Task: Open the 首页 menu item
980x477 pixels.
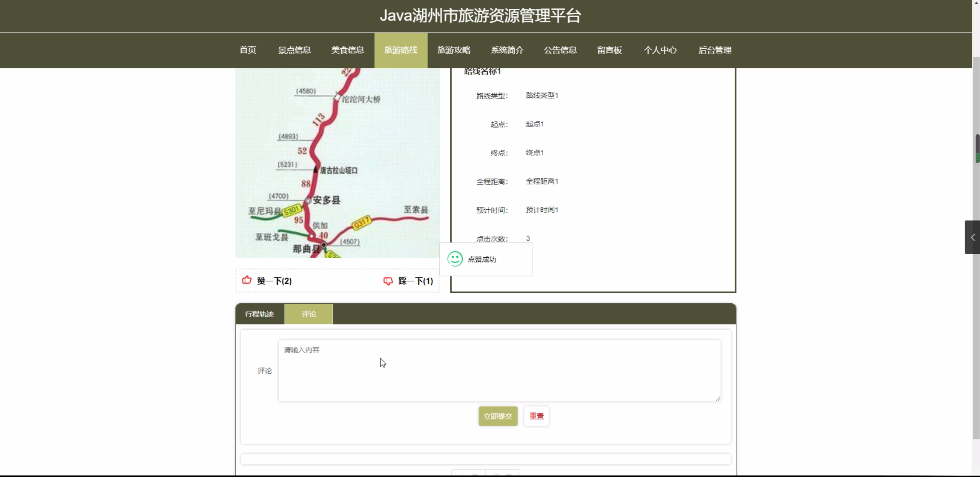Action: point(248,50)
